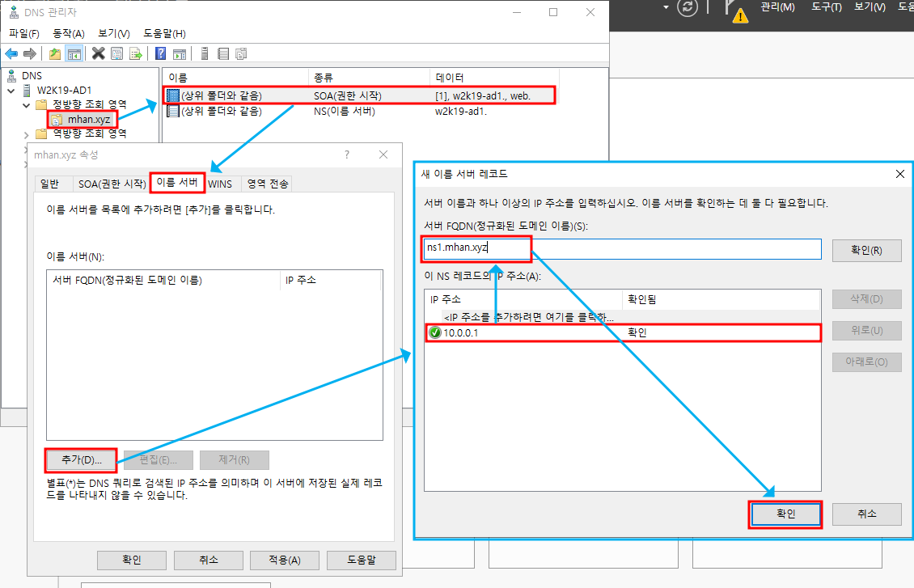Sort by the 종류 column header
914x588 pixels.
(369, 78)
